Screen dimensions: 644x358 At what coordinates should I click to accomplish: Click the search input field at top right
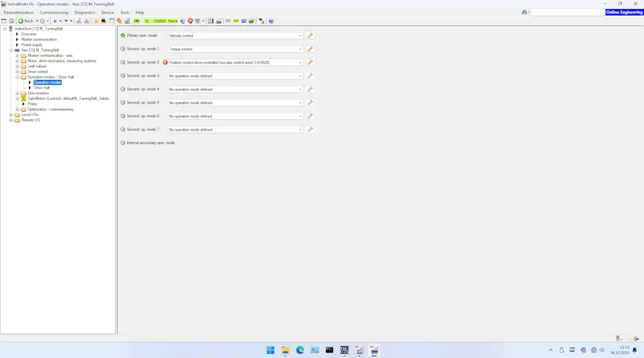[x=567, y=12]
